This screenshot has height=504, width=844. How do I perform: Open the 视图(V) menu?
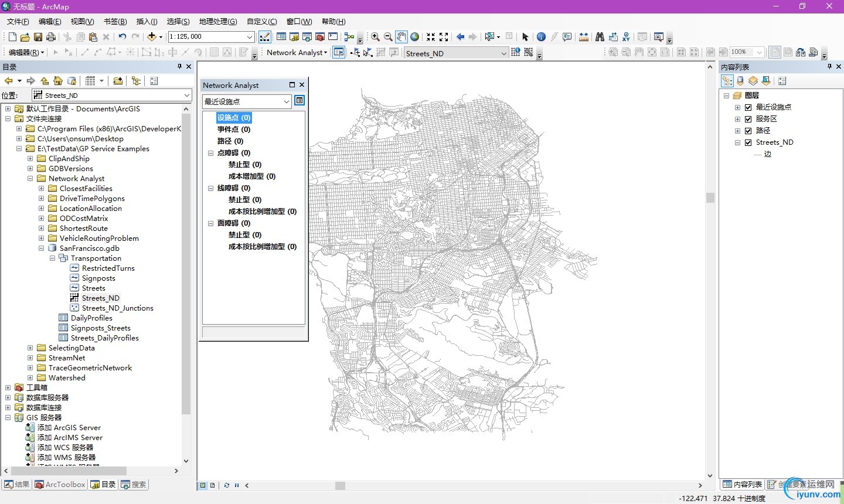click(x=82, y=22)
